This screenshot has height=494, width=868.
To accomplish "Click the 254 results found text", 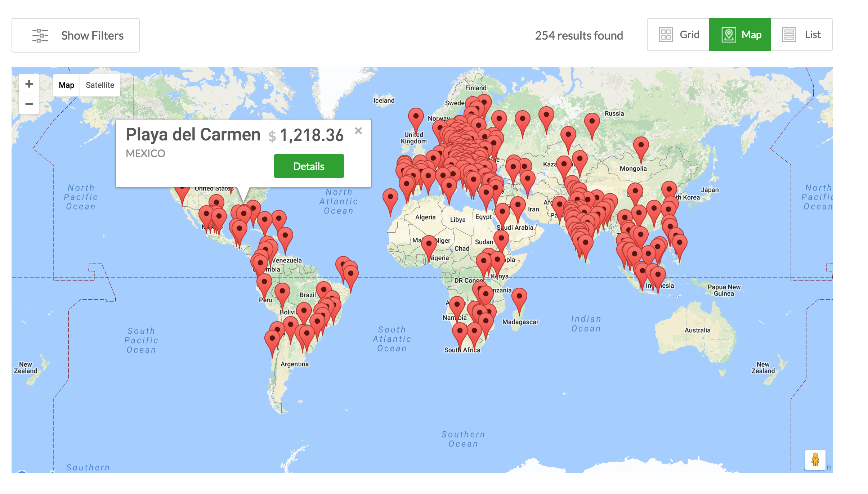I will tap(579, 35).
